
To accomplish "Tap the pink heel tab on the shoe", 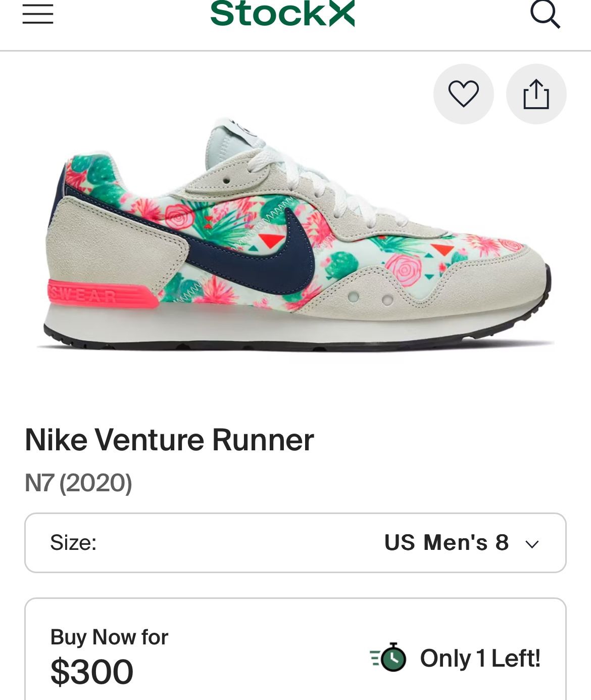I will 96,294.
